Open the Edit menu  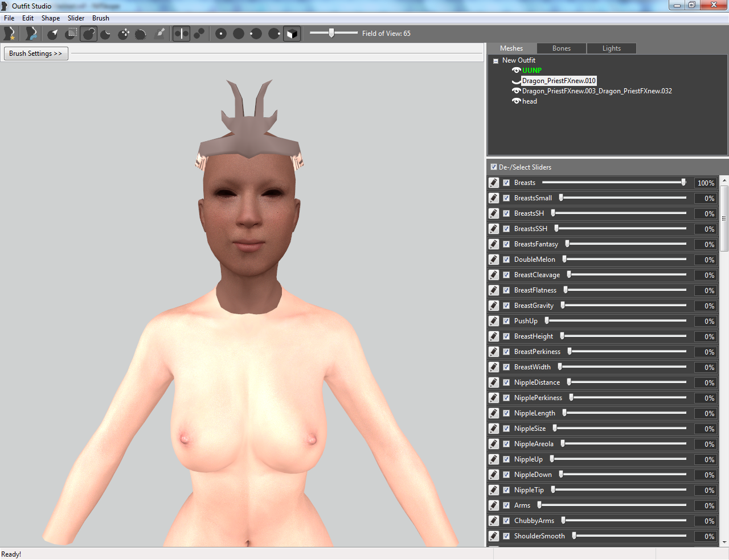tap(28, 18)
